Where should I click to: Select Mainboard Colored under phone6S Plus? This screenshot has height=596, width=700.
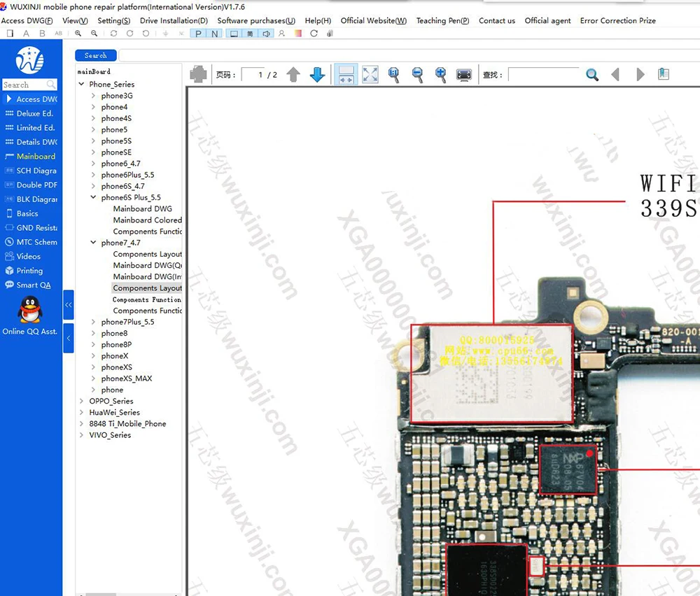[x=147, y=220]
